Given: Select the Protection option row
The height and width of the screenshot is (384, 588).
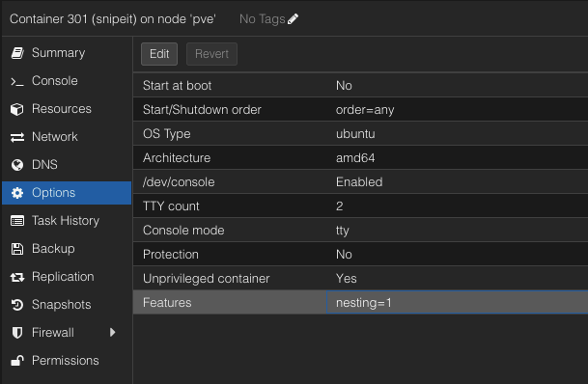Looking at the screenshot, I should pos(360,255).
